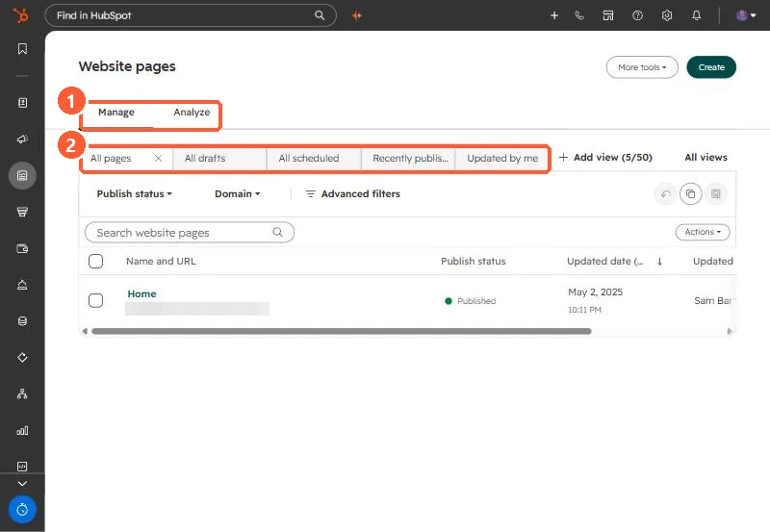
Task: Open the Marketplace storefront icon
Action: (608, 15)
